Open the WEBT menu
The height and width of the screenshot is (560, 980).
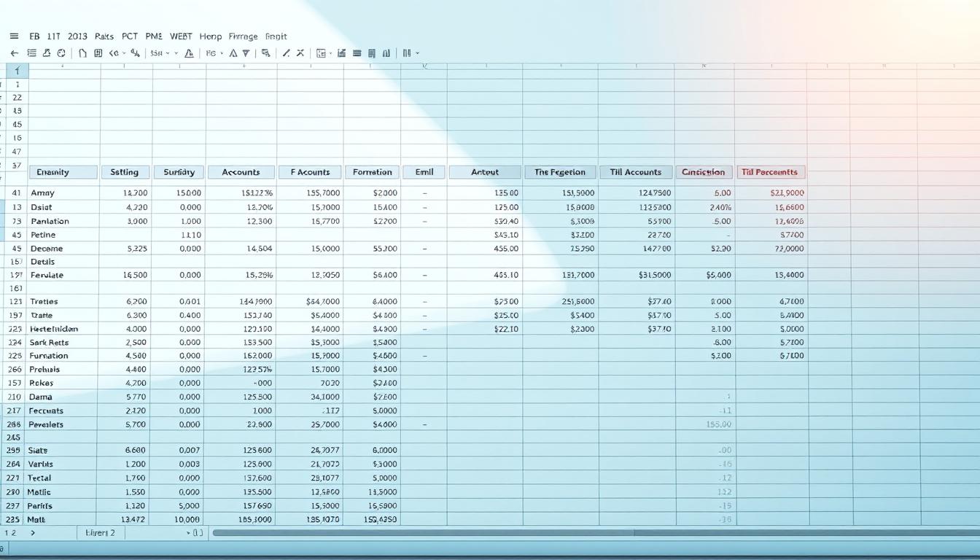[x=181, y=36]
